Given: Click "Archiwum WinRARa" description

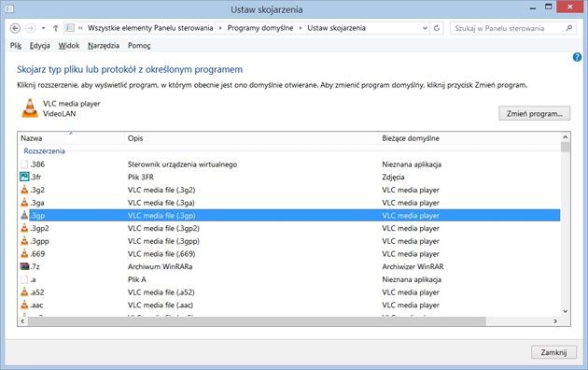Looking at the screenshot, I should pos(161,267).
